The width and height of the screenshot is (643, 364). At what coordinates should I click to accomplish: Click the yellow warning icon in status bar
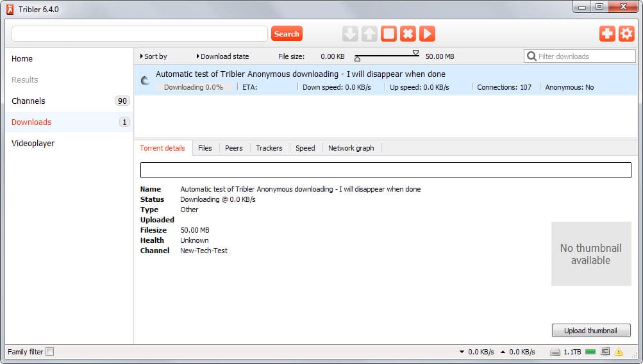(x=619, y=352)
